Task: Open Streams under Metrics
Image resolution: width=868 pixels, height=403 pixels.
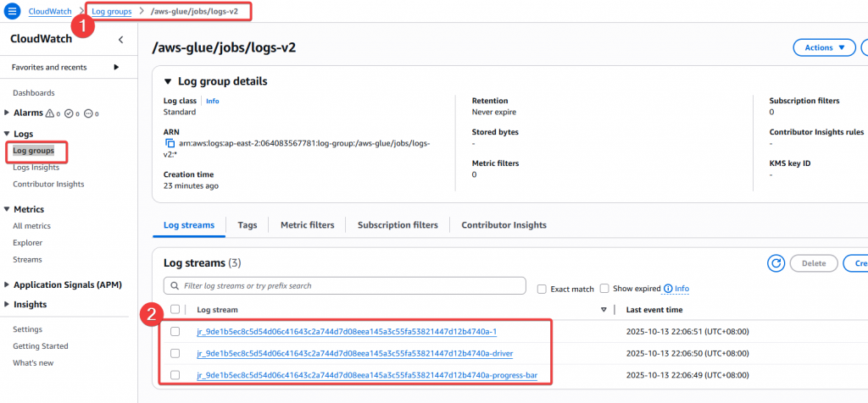Action: click(28, 259)
